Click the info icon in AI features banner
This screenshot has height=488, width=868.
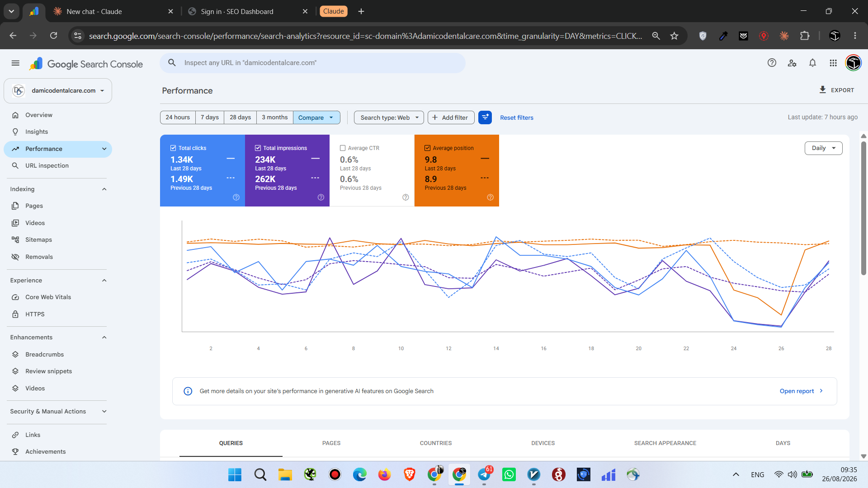(188, 391)
